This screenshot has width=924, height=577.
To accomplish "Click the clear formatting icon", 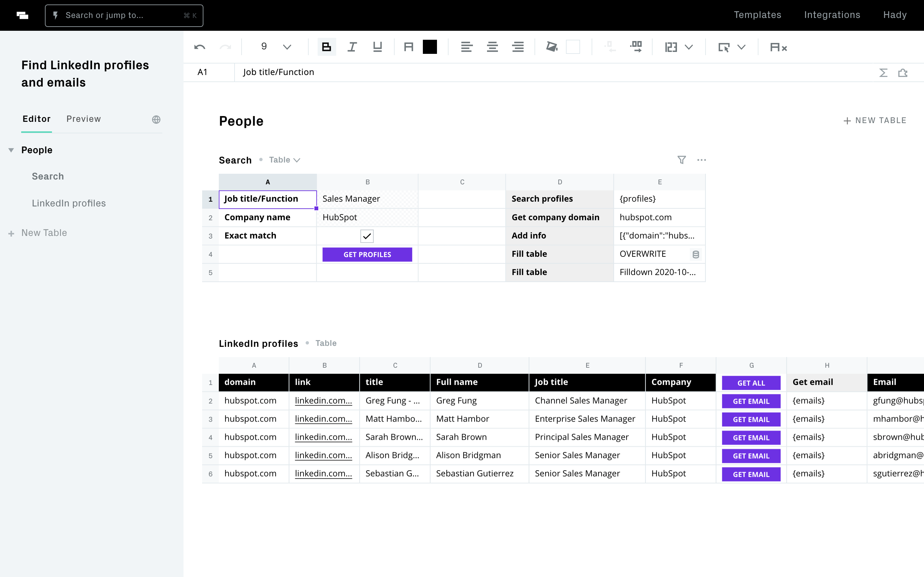I will coord(779,47).
